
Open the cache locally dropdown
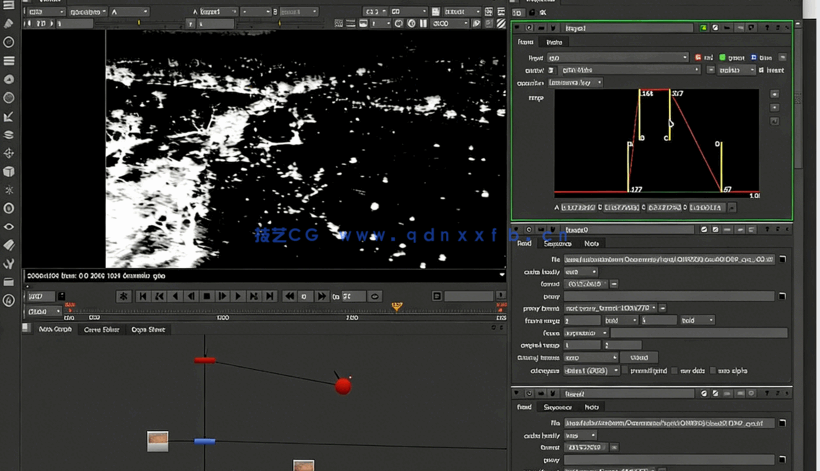click(x=581, y=272)
